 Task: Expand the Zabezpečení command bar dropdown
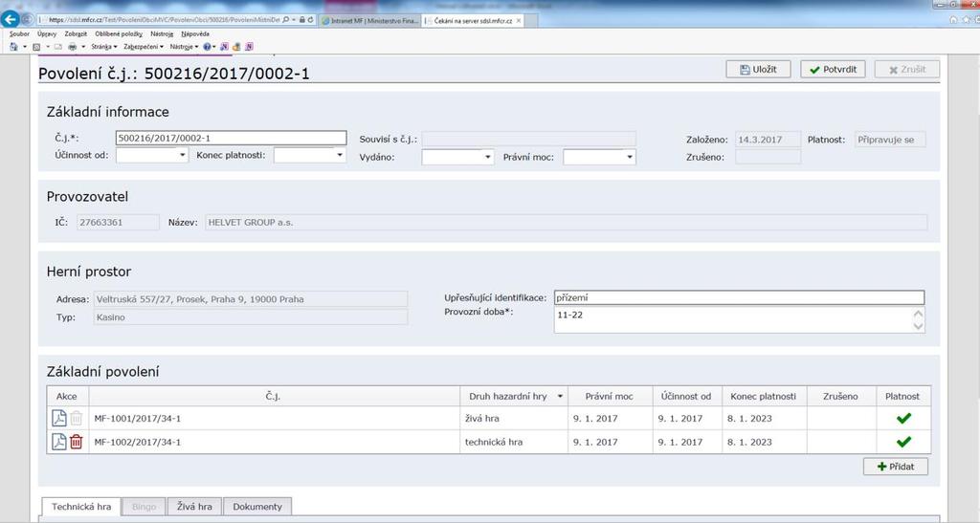(144, 47)
